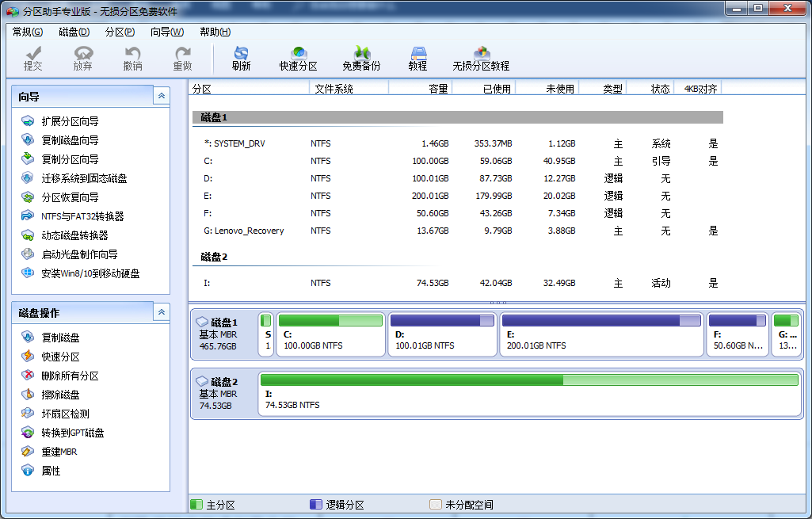Collapse the 磁盘操作 panel
The height and width of the screenshot is (519, 812).
point(162,312)
